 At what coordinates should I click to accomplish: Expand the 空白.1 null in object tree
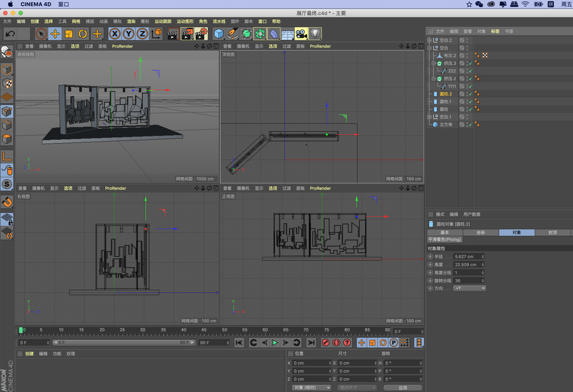click(x=429, y=117)
